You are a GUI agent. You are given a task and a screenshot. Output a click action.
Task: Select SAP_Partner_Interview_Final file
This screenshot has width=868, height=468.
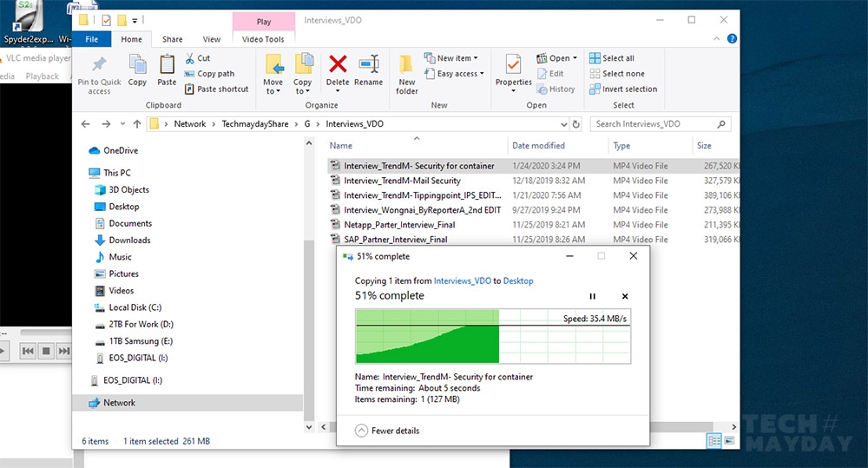click(x=395, y=240)
